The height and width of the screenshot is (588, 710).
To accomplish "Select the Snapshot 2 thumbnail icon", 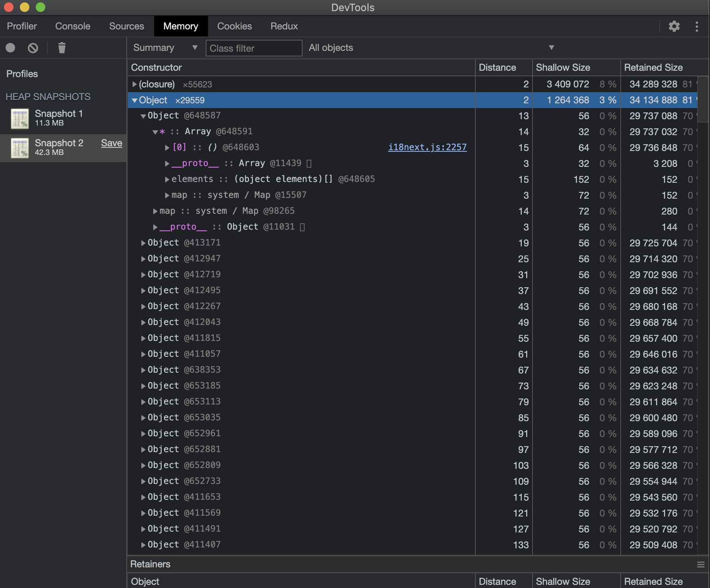I will pos(20,148).
